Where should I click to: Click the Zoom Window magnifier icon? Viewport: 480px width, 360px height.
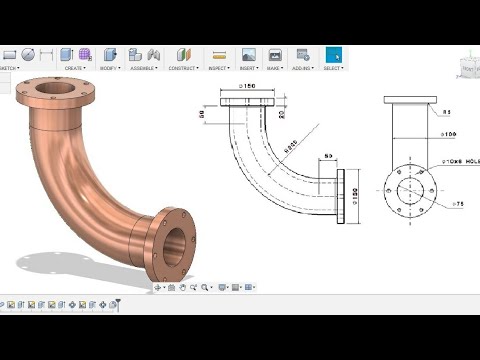[205, 287]
